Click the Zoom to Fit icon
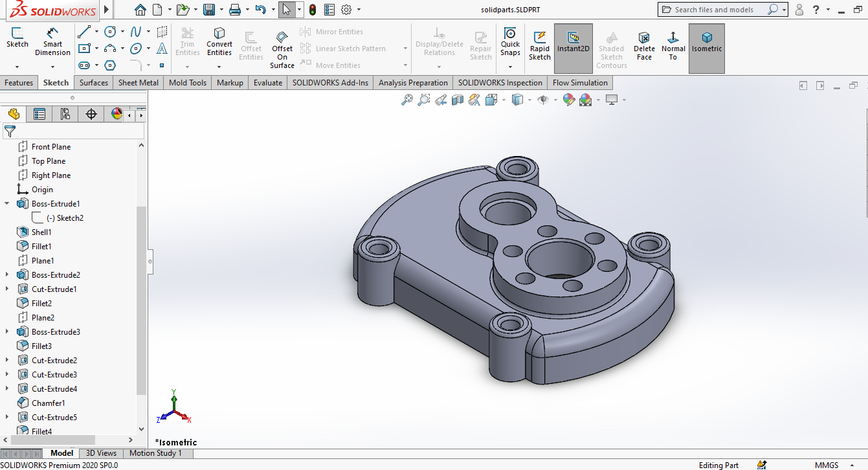This screenshot has width=868, height=470. click(x=407, y=100)
